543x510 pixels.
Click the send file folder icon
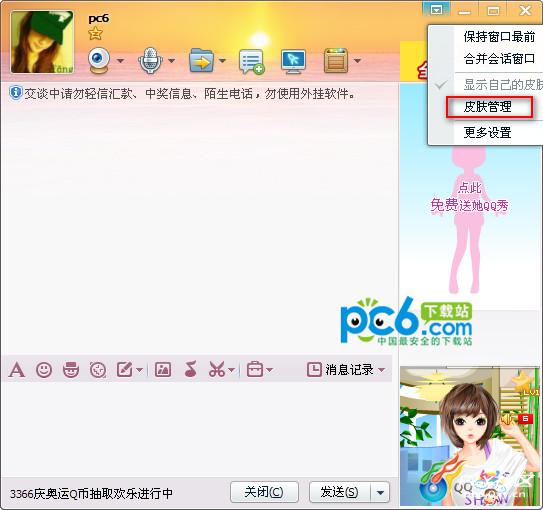tap(202, 61)
